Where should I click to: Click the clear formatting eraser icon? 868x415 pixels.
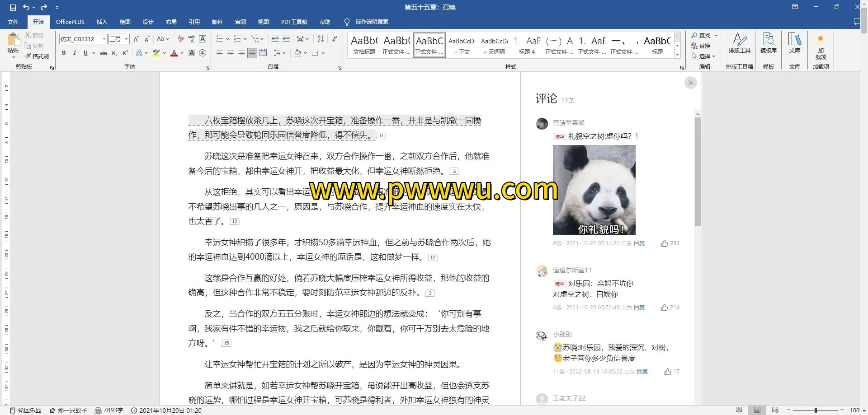pyautogui.click(x=181, y=39)
